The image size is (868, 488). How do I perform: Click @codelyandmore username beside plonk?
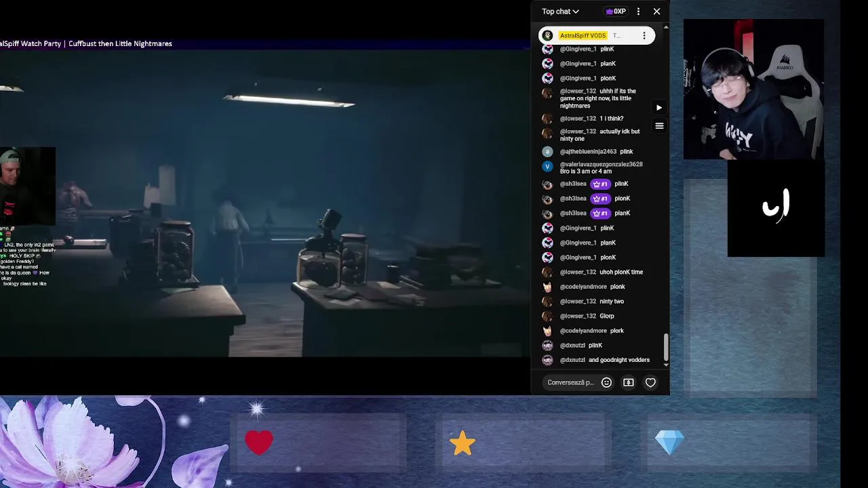(583, 287)
